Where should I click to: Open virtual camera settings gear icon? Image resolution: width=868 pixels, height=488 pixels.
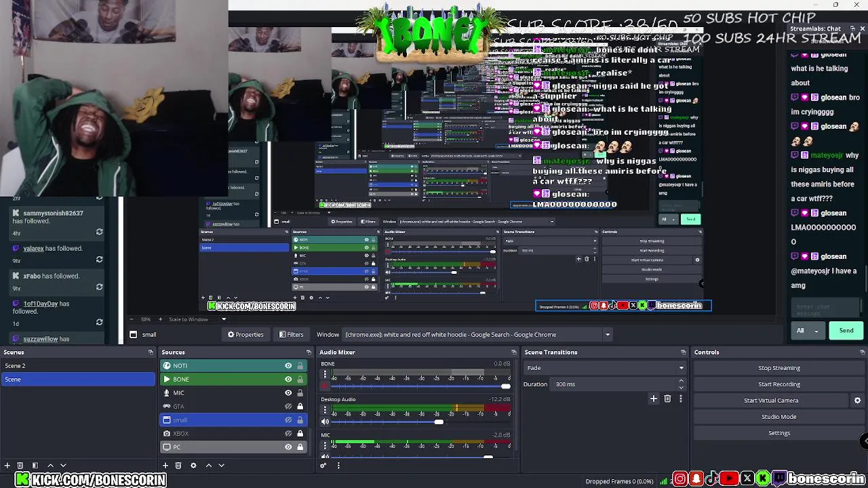pyautogui.click(x=857, y=401)
